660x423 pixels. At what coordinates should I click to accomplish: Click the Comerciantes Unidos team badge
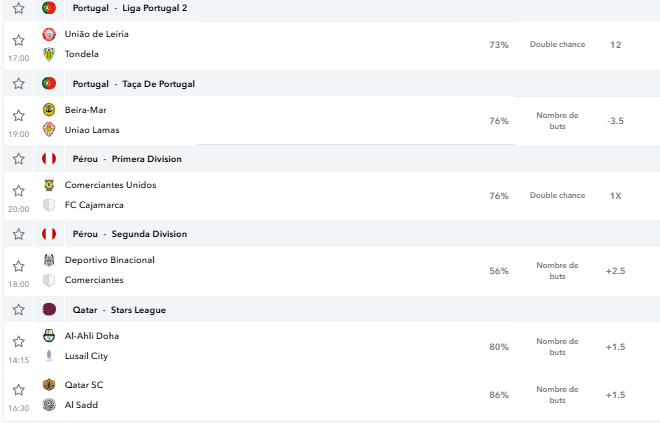(x=49, y=185)
